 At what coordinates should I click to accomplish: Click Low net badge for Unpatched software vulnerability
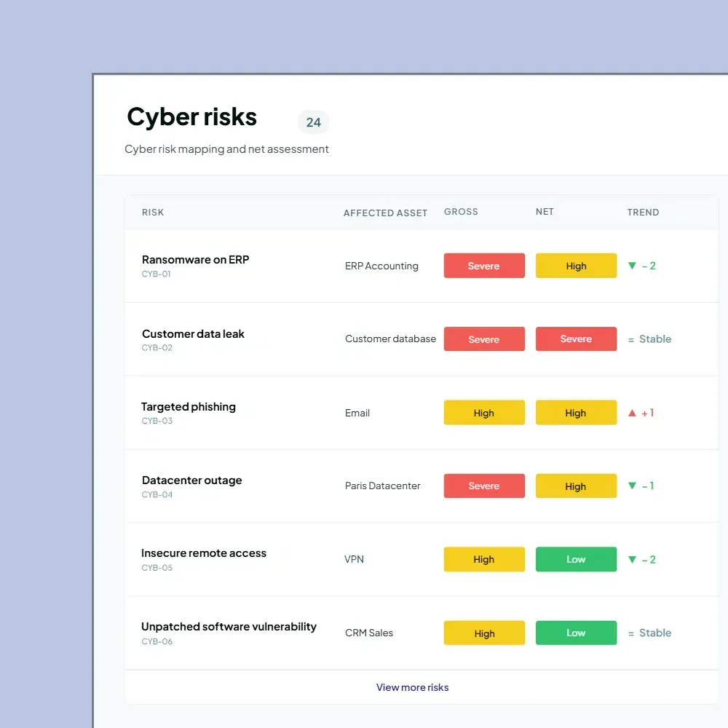tap(576, 633)
